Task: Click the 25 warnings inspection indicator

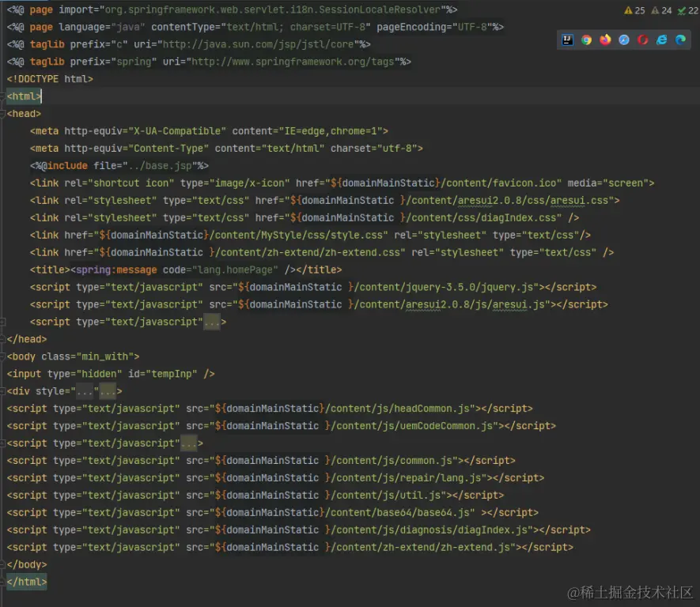Action: [634, 10]
